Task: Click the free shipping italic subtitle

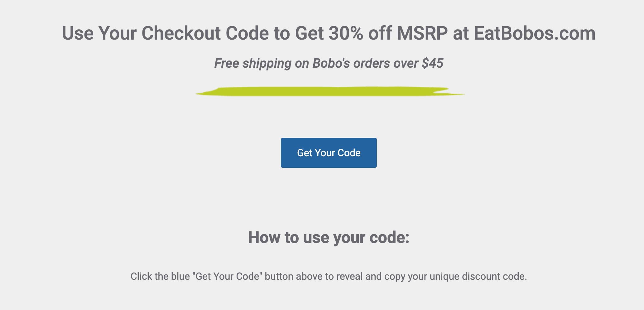Action: click(329, 63)
